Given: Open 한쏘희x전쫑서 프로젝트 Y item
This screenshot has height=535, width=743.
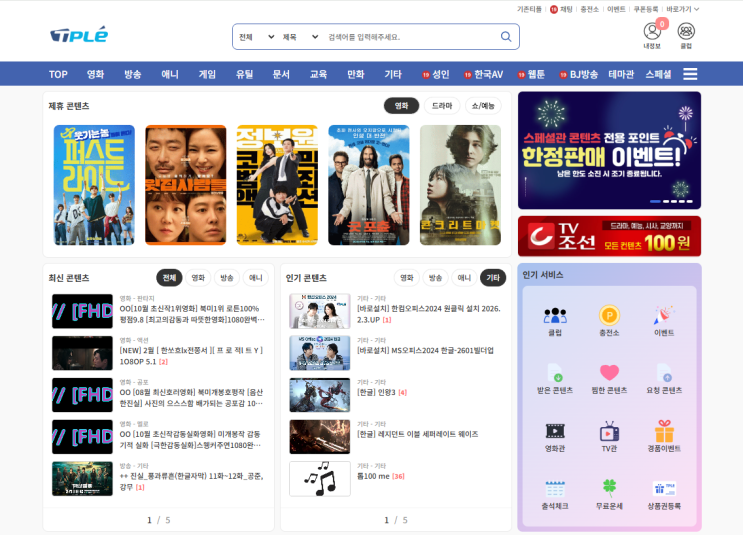Looking at the screenshot, I should coord(191,355).
